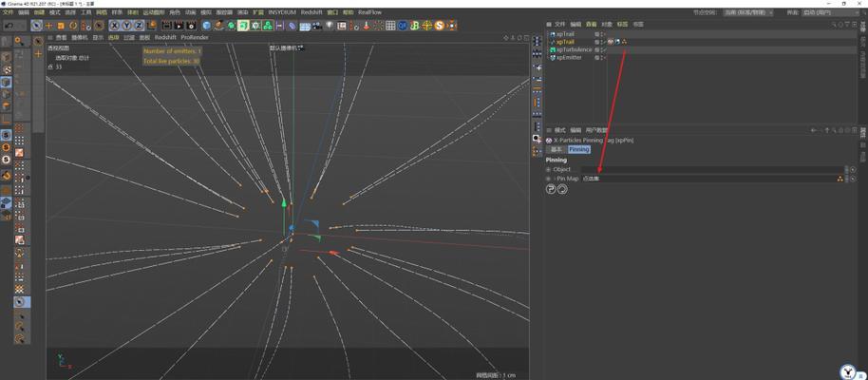Open the Floor environment icon
The width and height of the screenshot is (868, 380).
305,26
